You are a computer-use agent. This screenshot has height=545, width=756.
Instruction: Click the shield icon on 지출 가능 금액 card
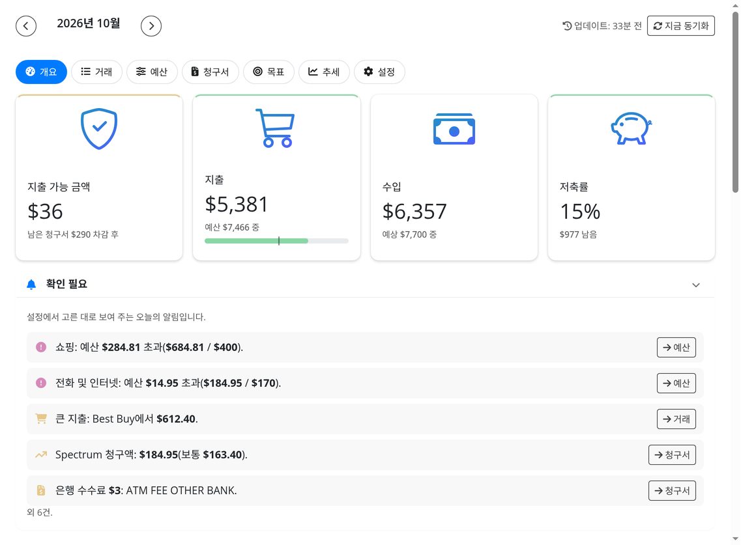[99, 129]
